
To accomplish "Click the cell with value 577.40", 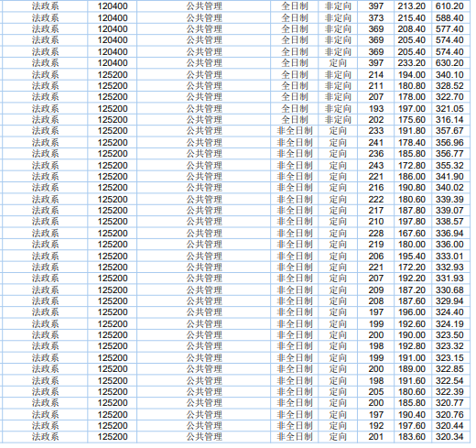I will (449, 29).
